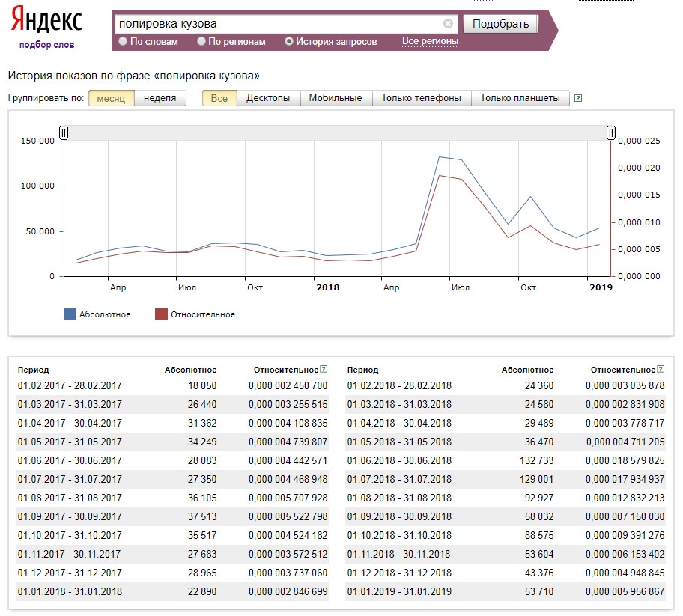The height and width of the screenshot is (616, 683).
Task: Click the Яндекс logo
Action: [x=46, y=21]
